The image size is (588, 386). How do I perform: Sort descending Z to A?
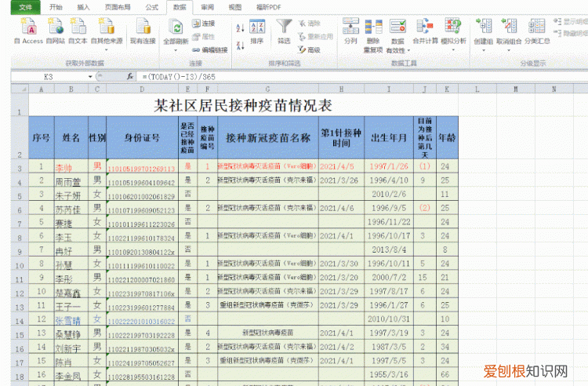pyautogui.click(x=240, y=46)
